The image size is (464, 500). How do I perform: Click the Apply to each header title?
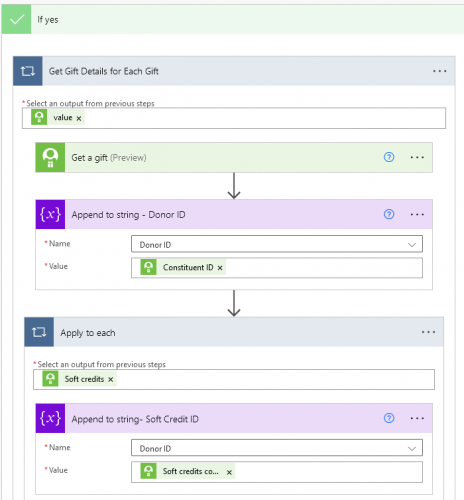pyautogui.click(x=88, y=333)
